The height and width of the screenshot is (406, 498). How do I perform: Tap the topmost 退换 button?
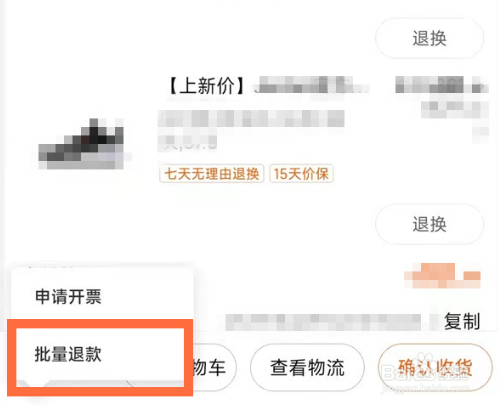[429, 38]
